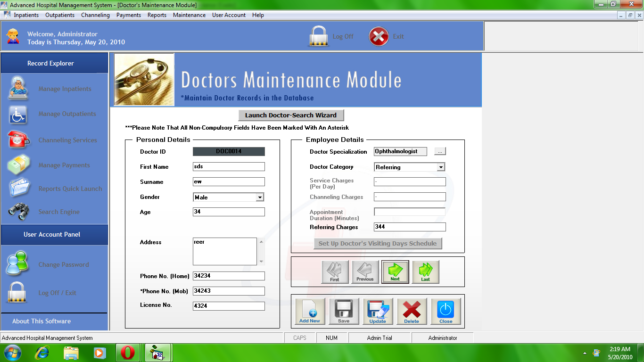Show hidden system tray icons arrow
The width and height of the screenshot is (644, 362).
point(585,353)
